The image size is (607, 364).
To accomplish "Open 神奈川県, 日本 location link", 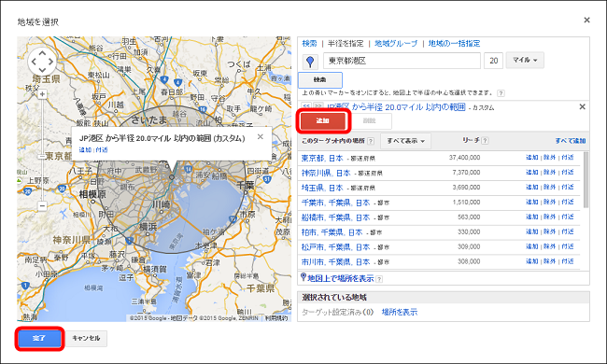I will (326, 173).
